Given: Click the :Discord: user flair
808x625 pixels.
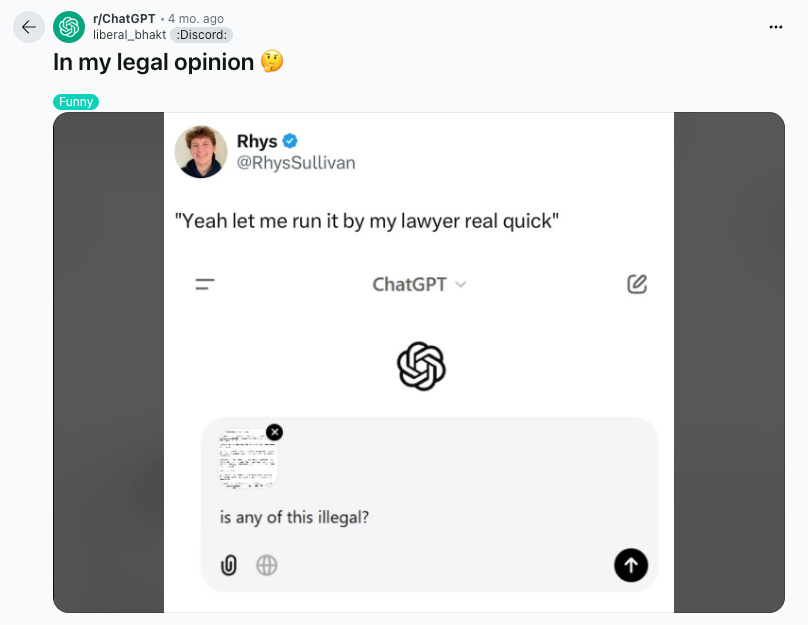Looking at the screenshot, I should click(x=201, y=35).
